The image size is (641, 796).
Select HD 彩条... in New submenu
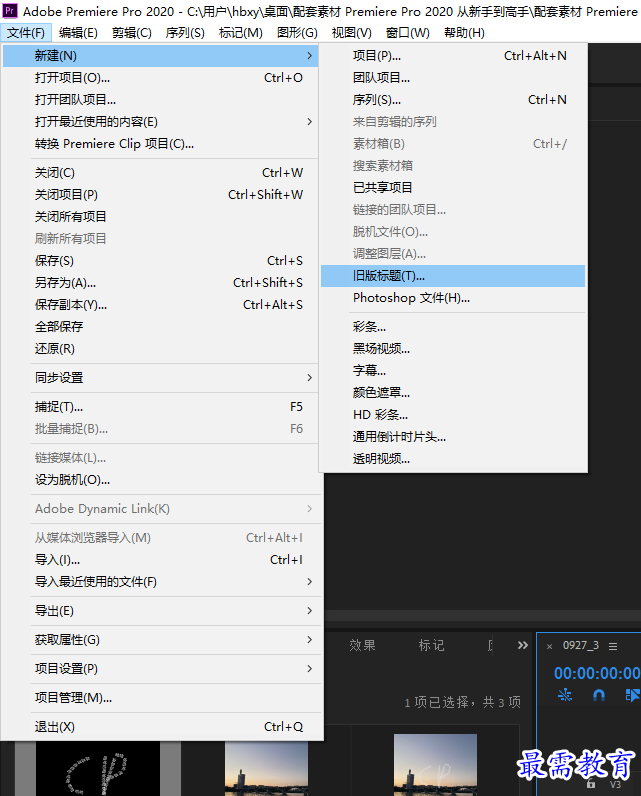click(x=453, y=415)
